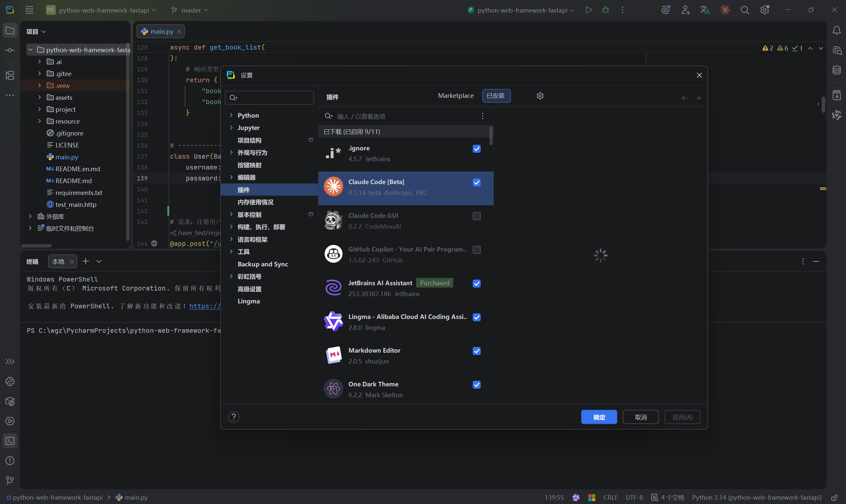Uncheck the Claude Code [Beta] plugin
The width and height of the screenshot is (846, 504).
[476, 182]
